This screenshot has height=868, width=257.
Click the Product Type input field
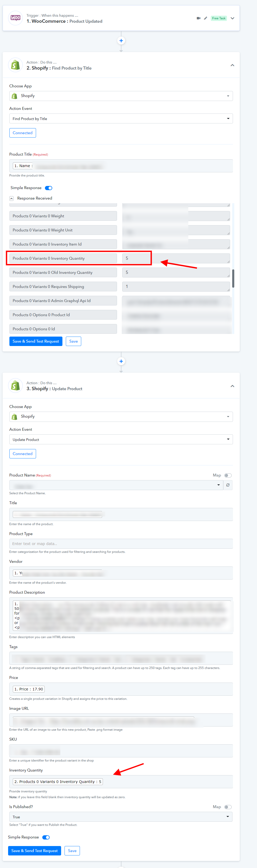121,543
